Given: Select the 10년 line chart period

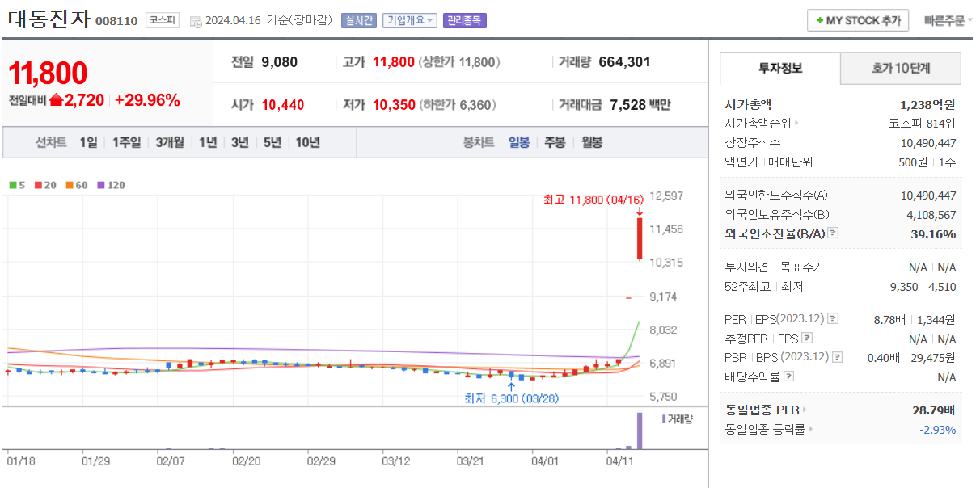Looking at the screenshot, I should point(307,142).
